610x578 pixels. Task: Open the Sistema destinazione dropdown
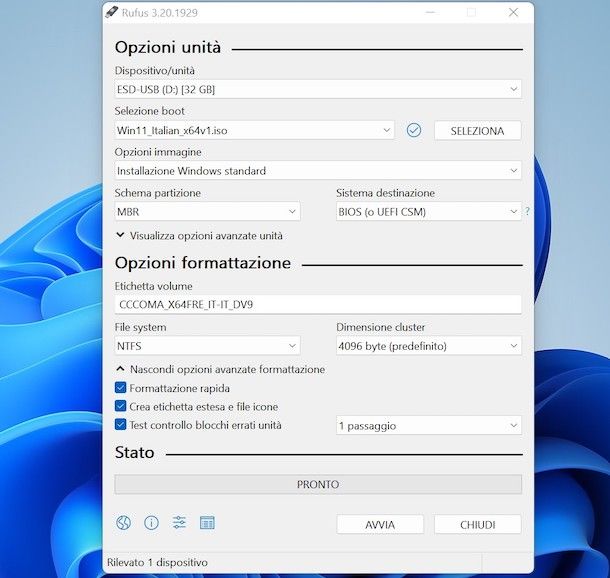(429, 212)
